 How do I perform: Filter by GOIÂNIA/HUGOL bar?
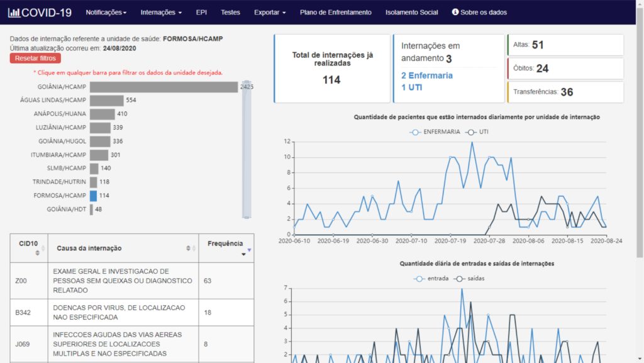click(100, 142)
